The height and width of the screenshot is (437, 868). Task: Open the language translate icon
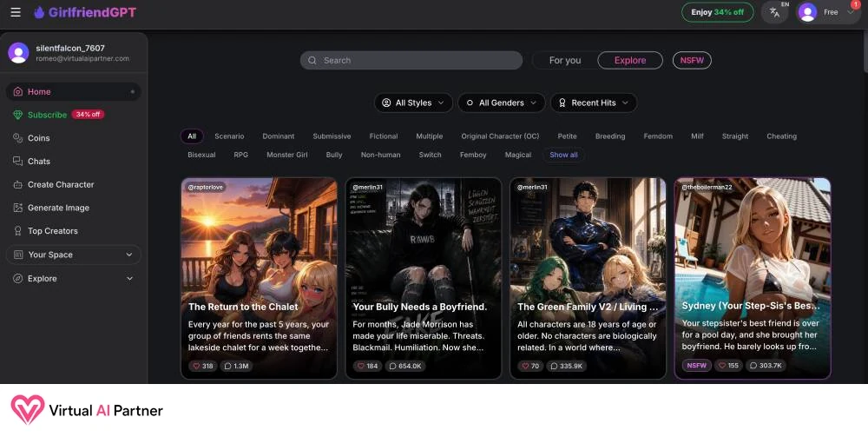(x=774, y=12)
